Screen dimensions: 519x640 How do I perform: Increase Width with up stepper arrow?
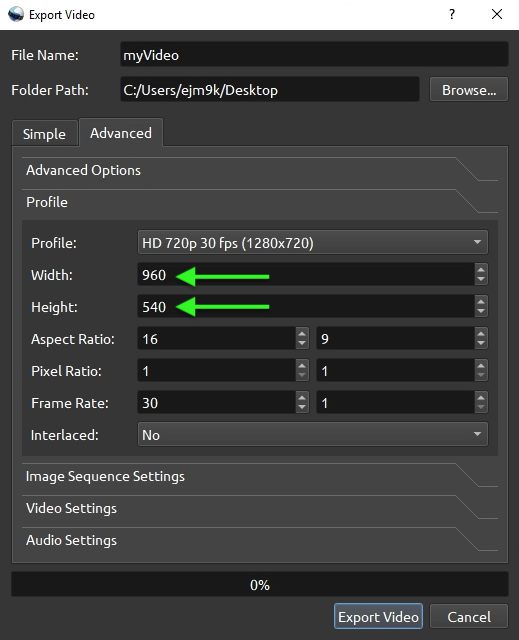(481, 270)
